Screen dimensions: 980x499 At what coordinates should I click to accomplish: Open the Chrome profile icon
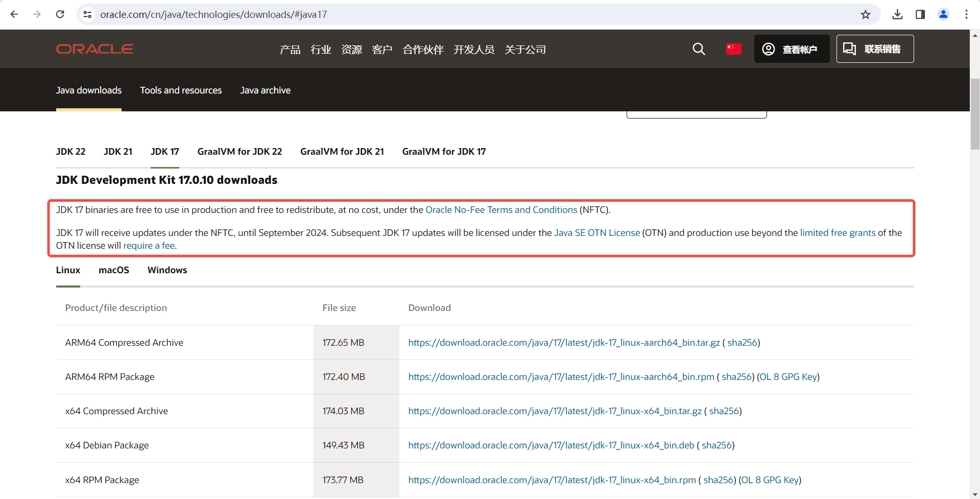click(943, 14)
